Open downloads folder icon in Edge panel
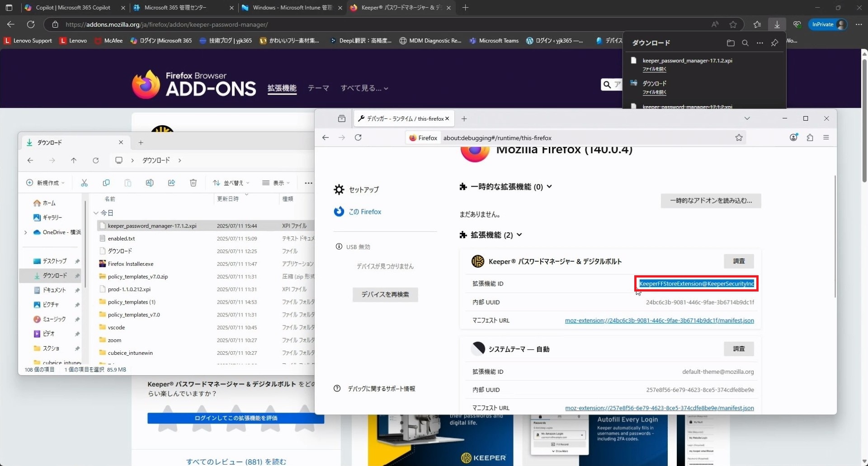Image resolution: width=868 pixels, height=466 pixels. (x=731, y=43)
